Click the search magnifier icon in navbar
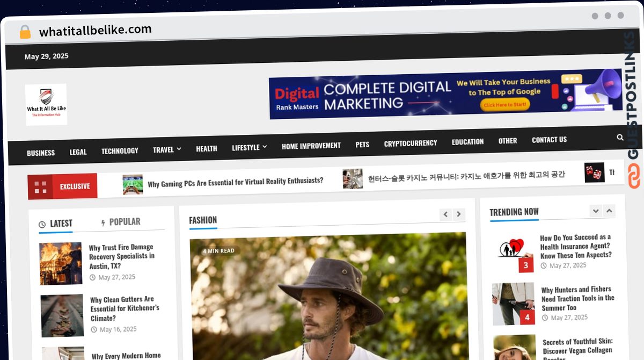Screen dimensions: 644x360 [620, 138]
